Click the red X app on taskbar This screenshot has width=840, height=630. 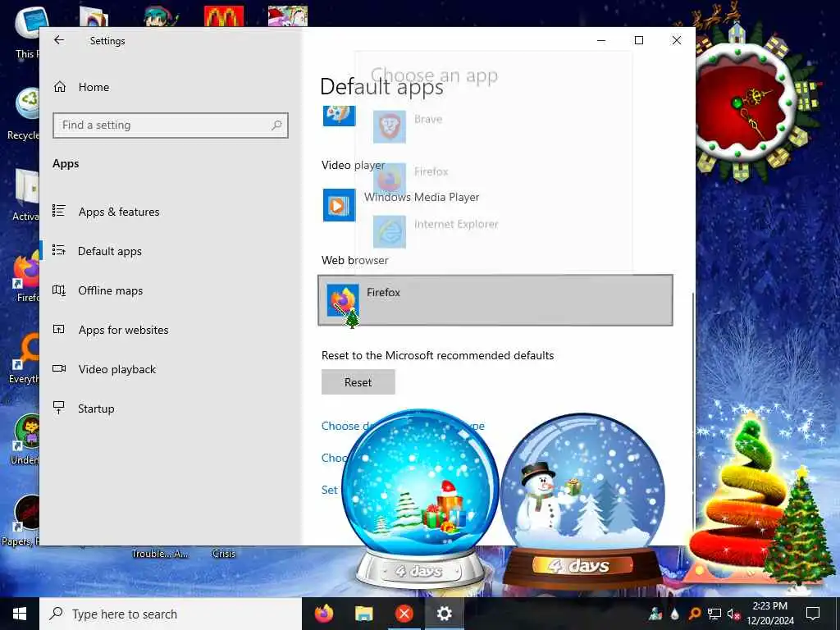404,614
